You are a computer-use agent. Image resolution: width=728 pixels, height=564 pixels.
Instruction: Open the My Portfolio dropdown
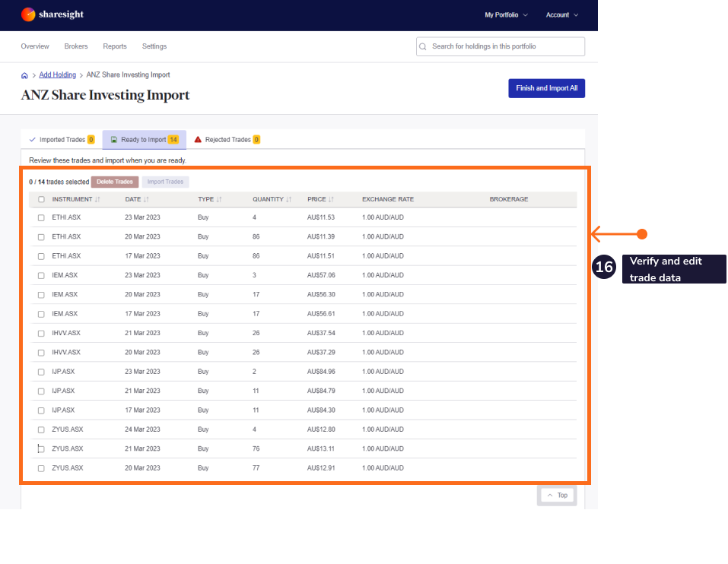[506, 15]
